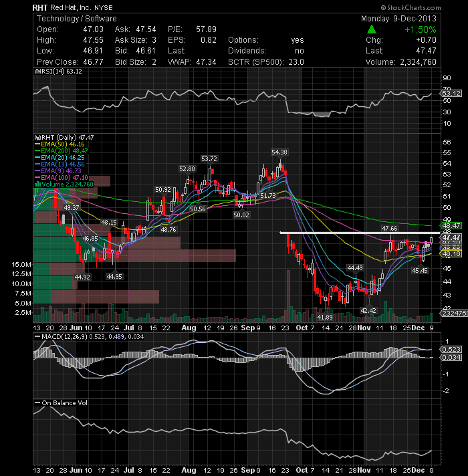Image resolution: width=468 pixels, height=476 pixels.
Task: Click the Bid value 46.61
Action: (146, 51)
